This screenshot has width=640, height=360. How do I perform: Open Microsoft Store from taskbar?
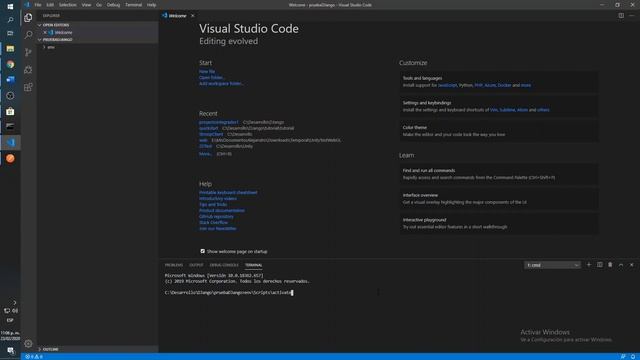point(10,111)
